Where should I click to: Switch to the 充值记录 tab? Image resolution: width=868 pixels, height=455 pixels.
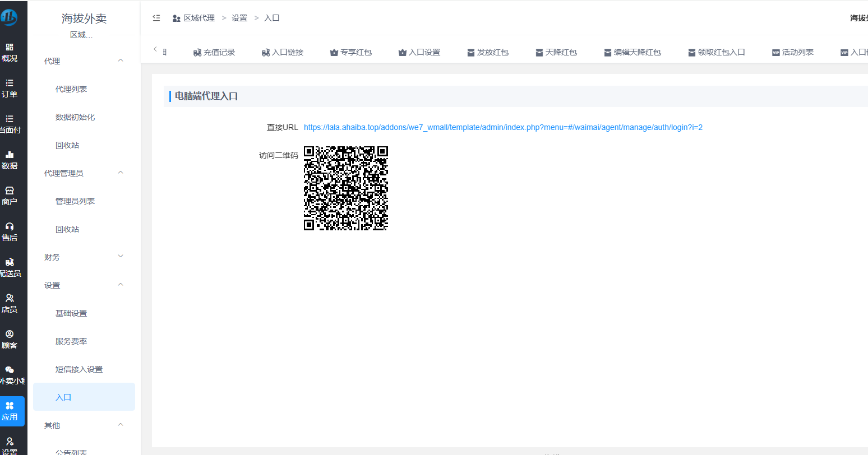[214, 52]
